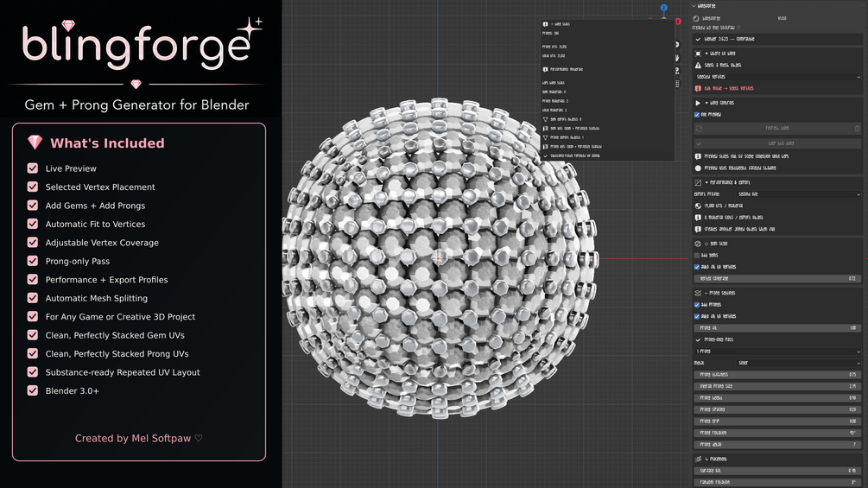Adjust the Prong Fit slider
The width and height of the screenshot is (868, 488).
[778, 328]
